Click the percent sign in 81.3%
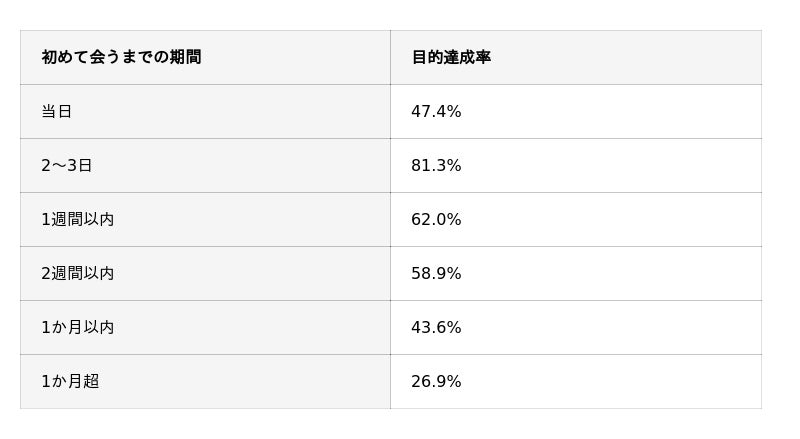Viewport: 800px width, 439px height. coord(455,165)
